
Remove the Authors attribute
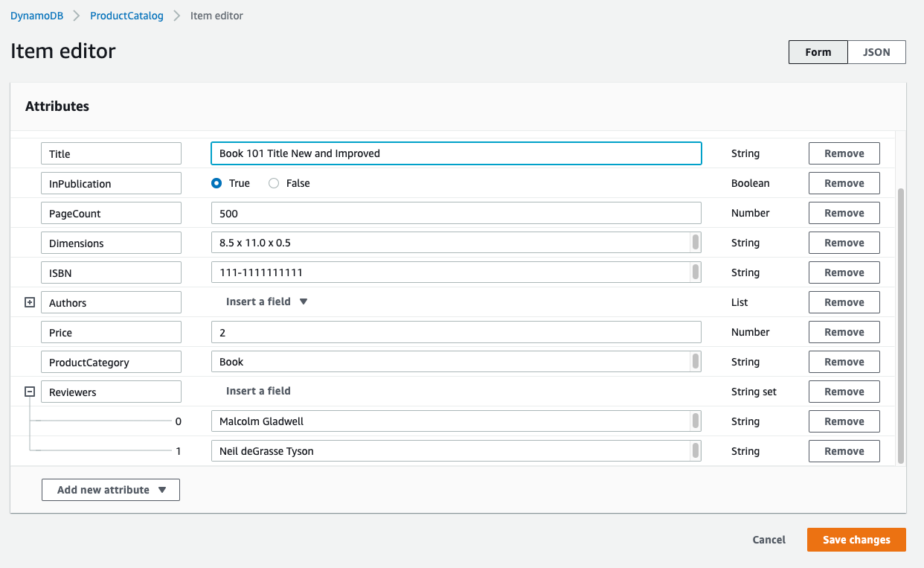(844, 302)
